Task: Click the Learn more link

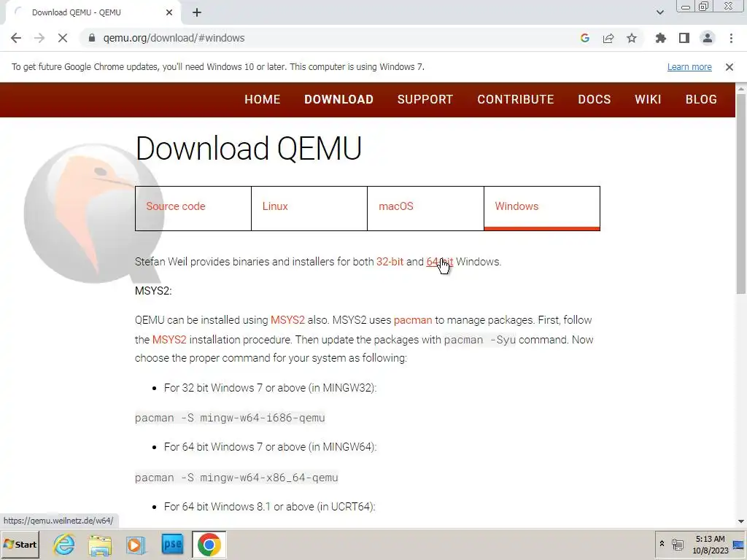Action: coord(689,67)
